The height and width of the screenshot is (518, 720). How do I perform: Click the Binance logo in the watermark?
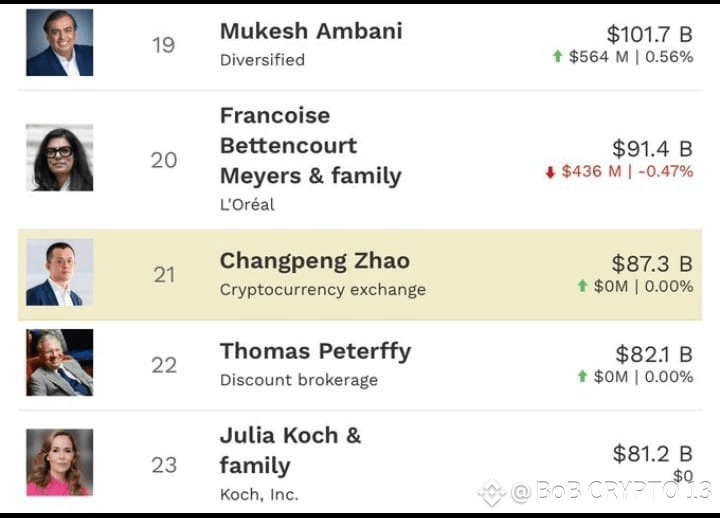(491, 492)
